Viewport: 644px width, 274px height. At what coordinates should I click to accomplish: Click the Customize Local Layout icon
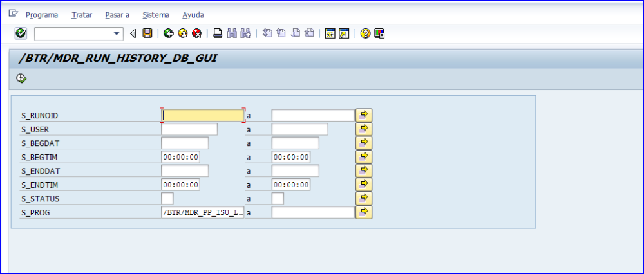[379, 33]
